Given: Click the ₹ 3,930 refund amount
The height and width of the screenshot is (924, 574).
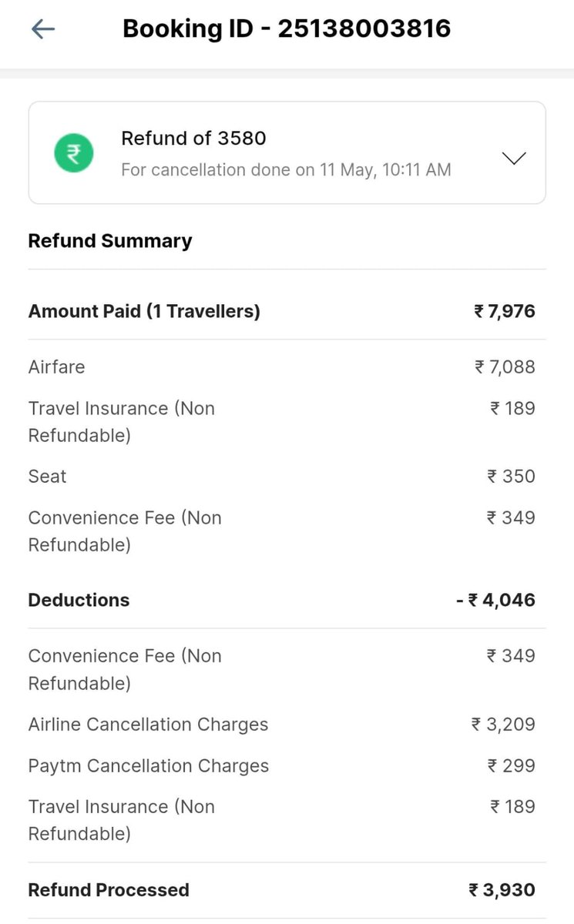Looking at the screenshot, I should 502,890.
